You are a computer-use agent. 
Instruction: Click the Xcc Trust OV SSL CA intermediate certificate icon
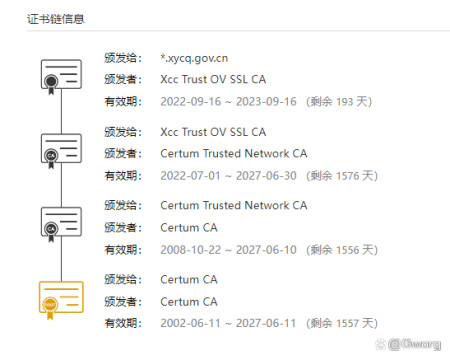(61, 151)
